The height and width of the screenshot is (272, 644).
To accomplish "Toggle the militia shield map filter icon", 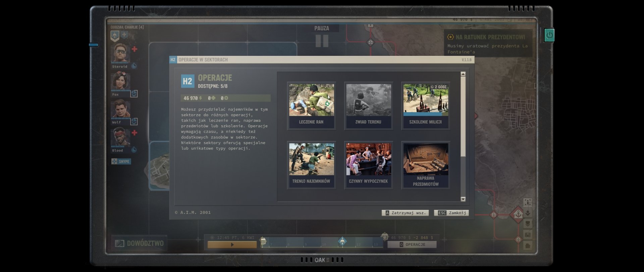I will coord(528,224).
